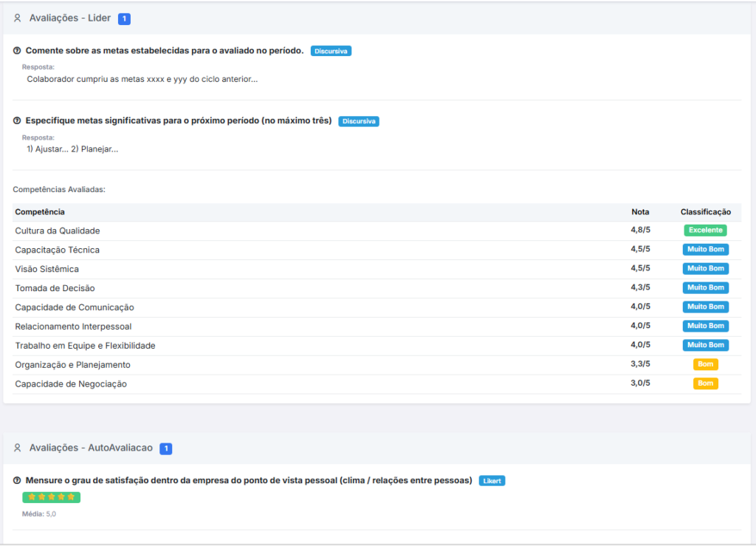Collapse the Avaliações - AutoAvaliacao section header
This screenshot has width=756, height=546.
click(x=91, y=448)
